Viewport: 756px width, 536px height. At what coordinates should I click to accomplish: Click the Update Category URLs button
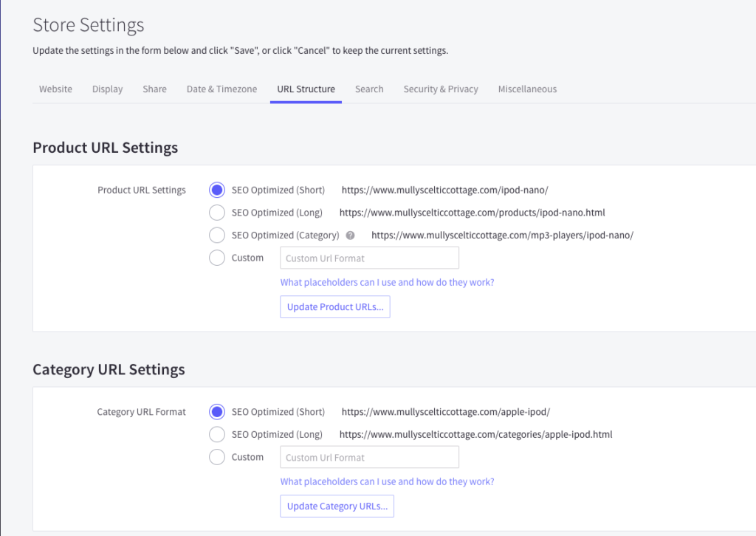click(x=337, y=506)
